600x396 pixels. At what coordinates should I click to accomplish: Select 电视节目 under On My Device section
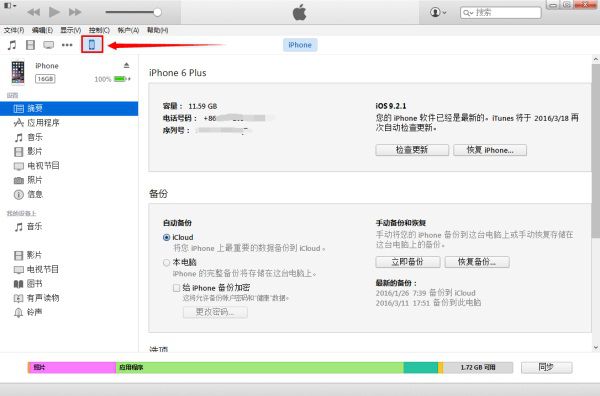click(x=69, y=269)
